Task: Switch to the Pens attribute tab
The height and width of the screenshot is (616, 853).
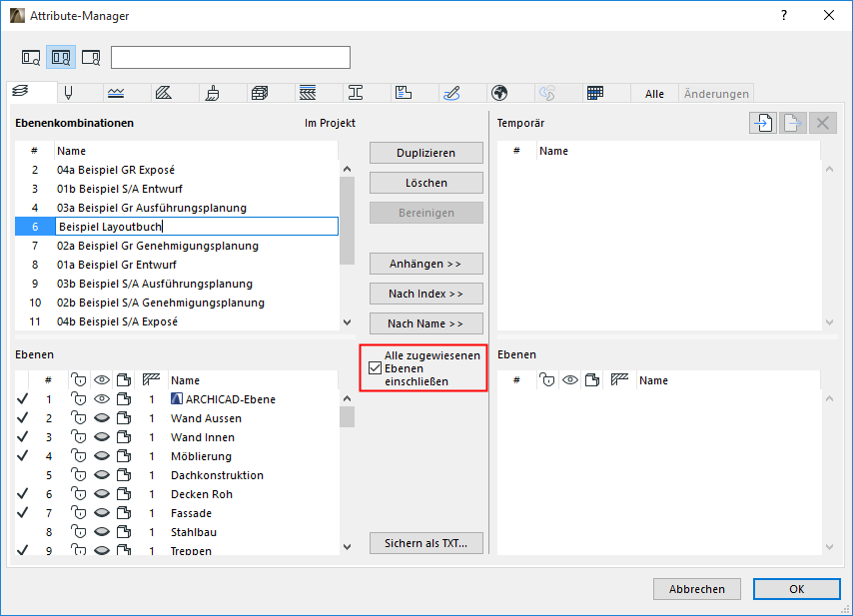Action: click(x=69, y=93)
